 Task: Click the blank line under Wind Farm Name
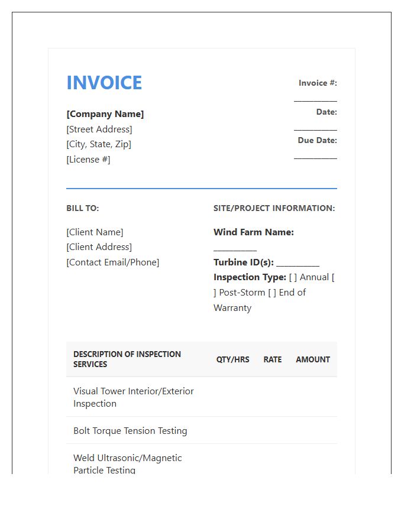click(235, 249)
